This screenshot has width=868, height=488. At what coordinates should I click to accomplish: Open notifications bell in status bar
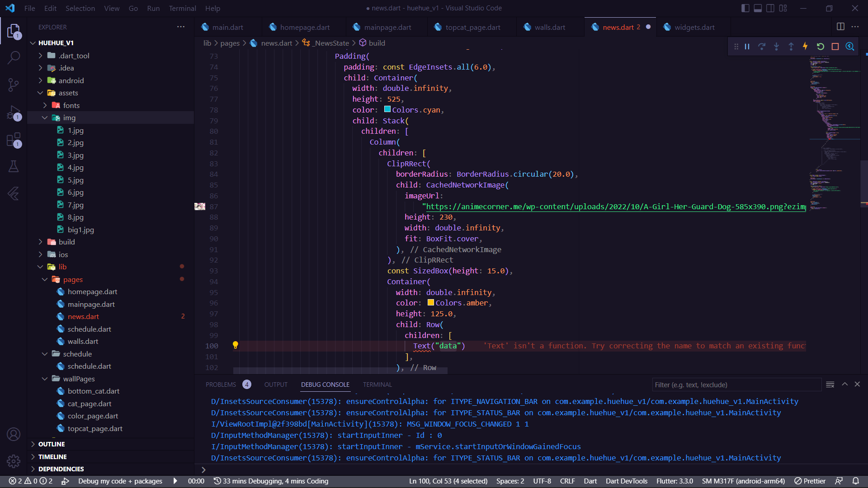tap(856, 481)
